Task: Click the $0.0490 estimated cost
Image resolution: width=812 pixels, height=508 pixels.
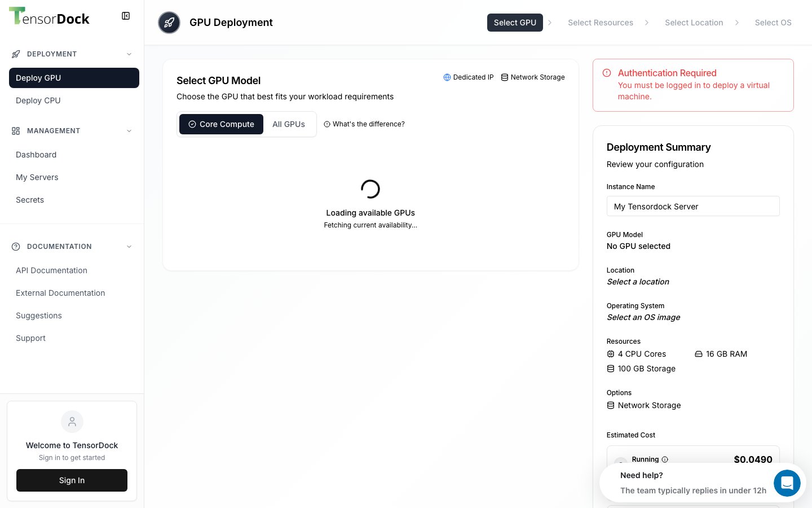Action: coord(753,459)
